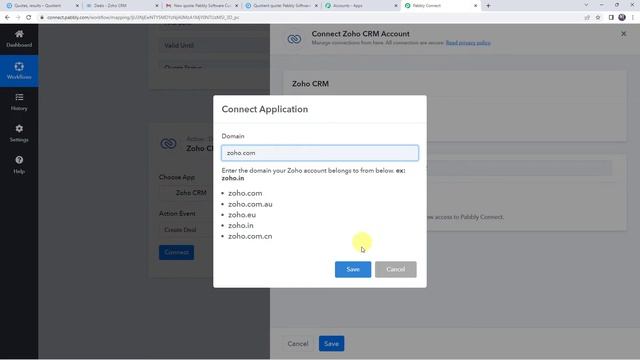Open a new browser tab
Viewport: 640px width, 360px height.
point(488,6)
